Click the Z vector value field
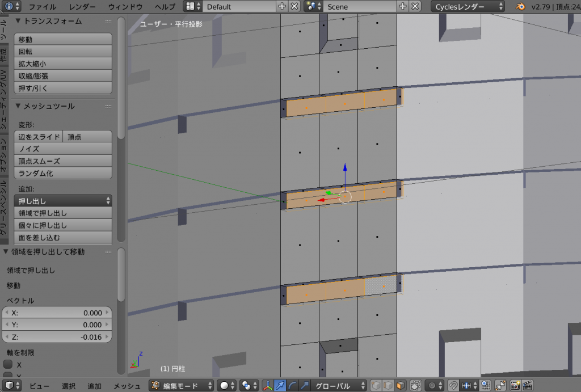 coord(57,337)
